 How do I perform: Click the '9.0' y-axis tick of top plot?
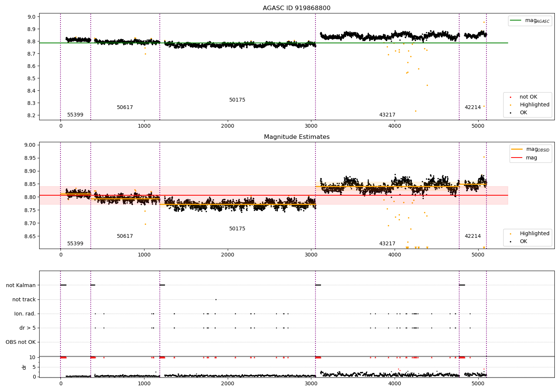click(x=32, y=17)
